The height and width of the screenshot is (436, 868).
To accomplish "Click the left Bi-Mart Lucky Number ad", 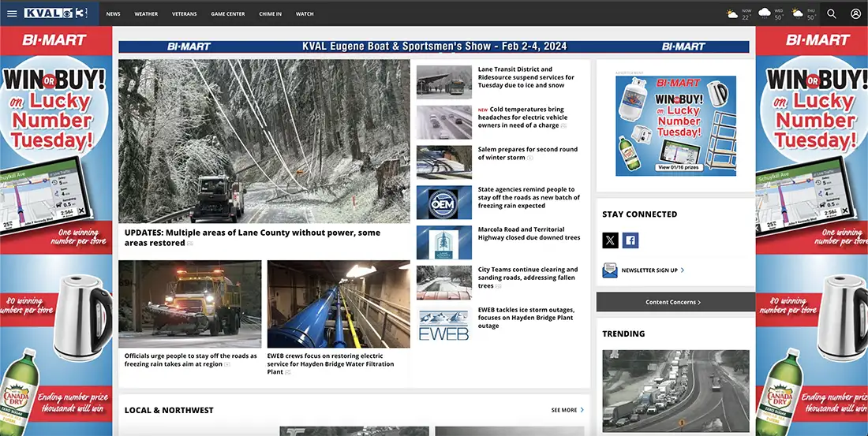I will click(56, 231).
